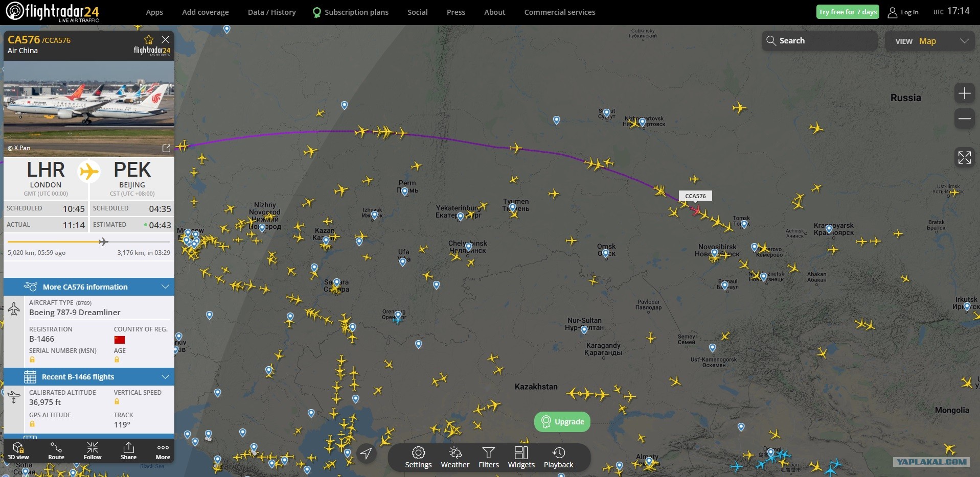Viewport: 980px width, 477px height.
Task: Open Widgets panel
Action: pos(521,458)
